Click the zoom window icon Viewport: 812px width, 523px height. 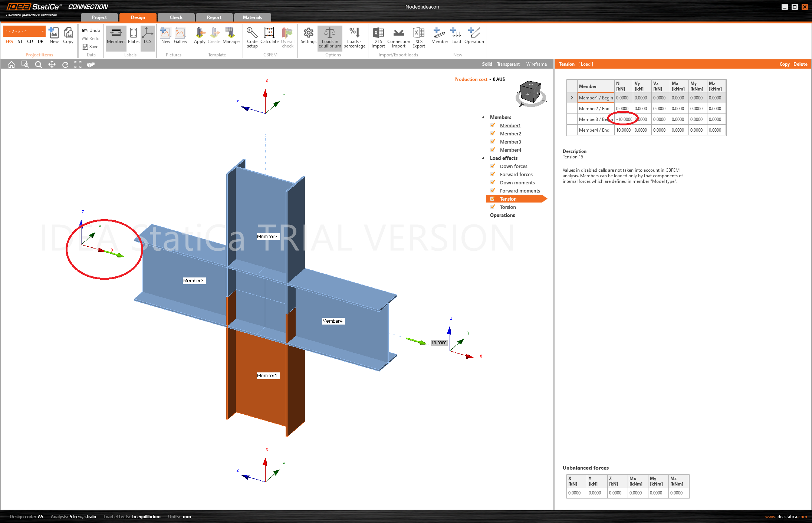point(25,65)
